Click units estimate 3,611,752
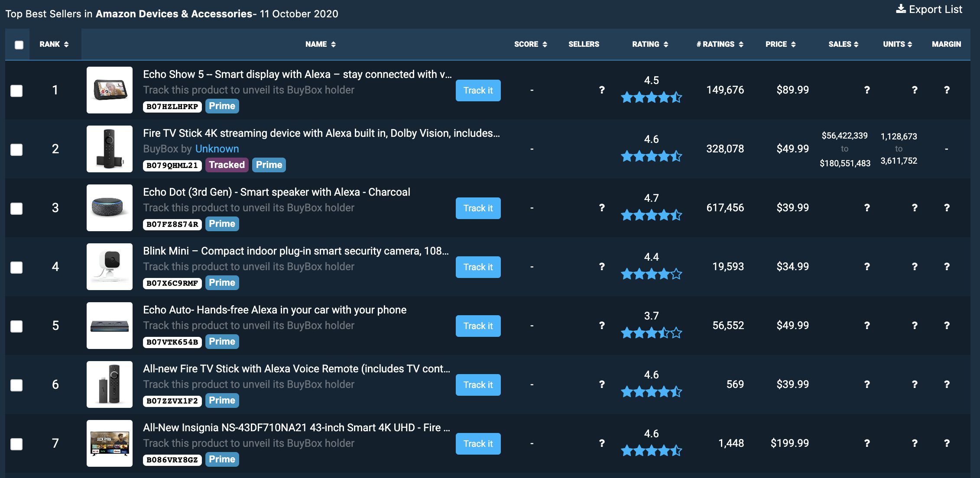This screenshot has width=980, height=478. click(x=899, y=161)
